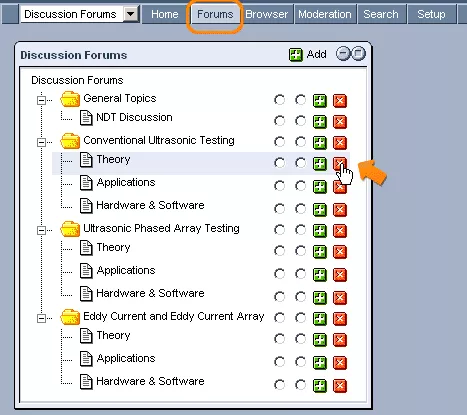Image resolution: width=467 pixels, height=415 pixels.
Task: Click the Add link text
Action: 316,54
